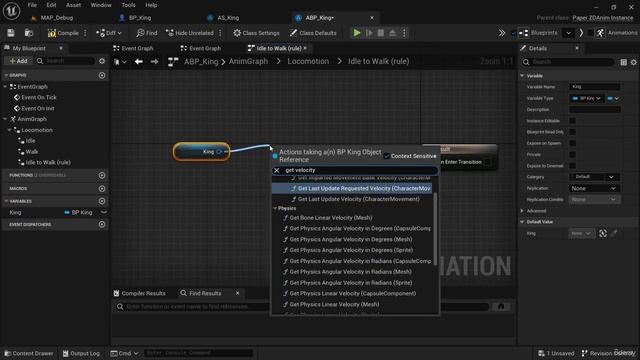The width and height of the screenshot is (640, 360).
Task: Navigate back in graph history
Action: click(139, 62)
